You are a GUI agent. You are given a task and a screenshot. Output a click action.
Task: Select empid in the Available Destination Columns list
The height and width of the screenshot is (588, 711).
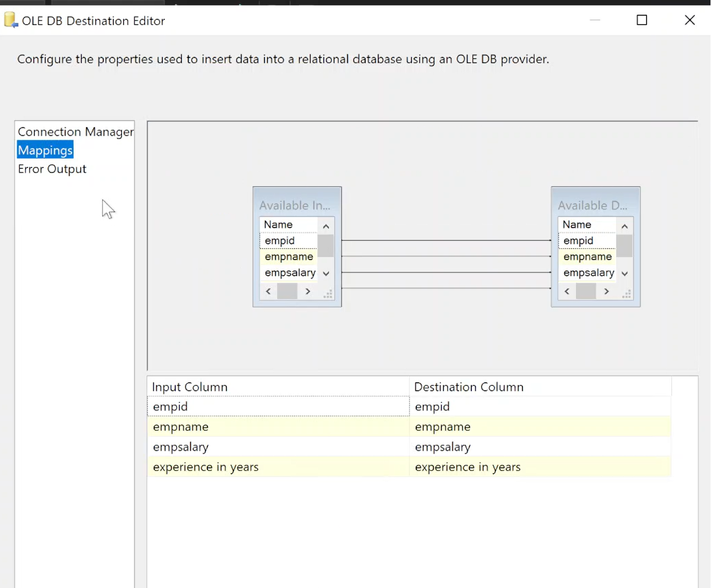(x=578, y=240)
